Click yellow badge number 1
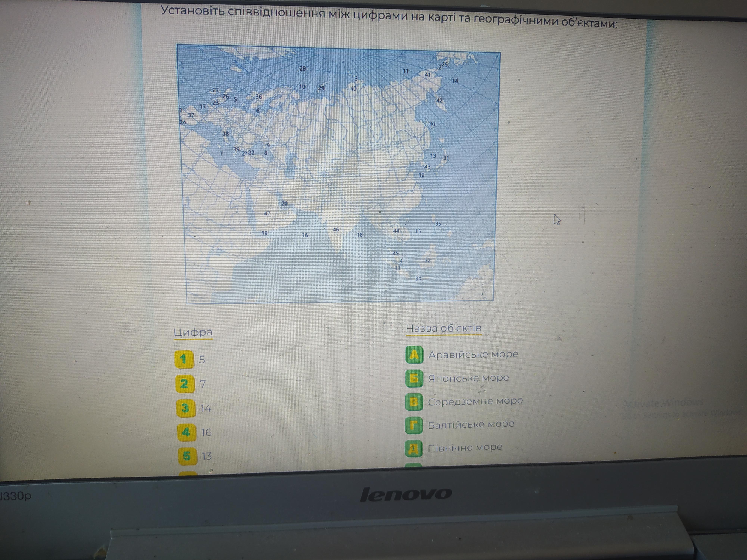Screen dimensions: 747x560 click(184, 360)
